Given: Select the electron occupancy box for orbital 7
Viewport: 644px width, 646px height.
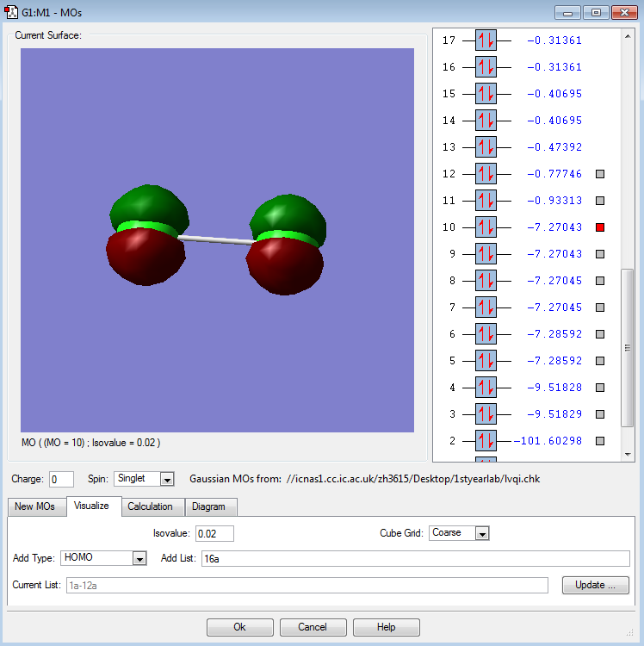Looking at the screenshot, I should (486, 307).
